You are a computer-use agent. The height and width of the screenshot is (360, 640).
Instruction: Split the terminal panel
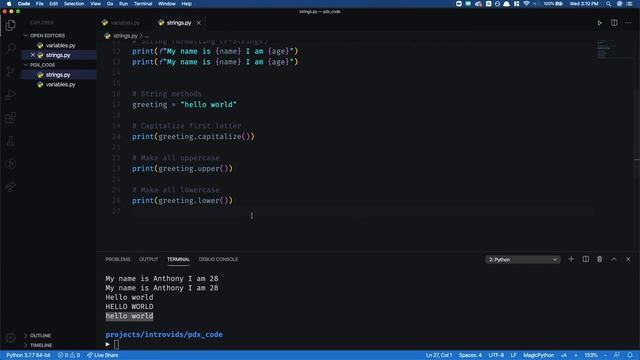[x=586, y=259]
